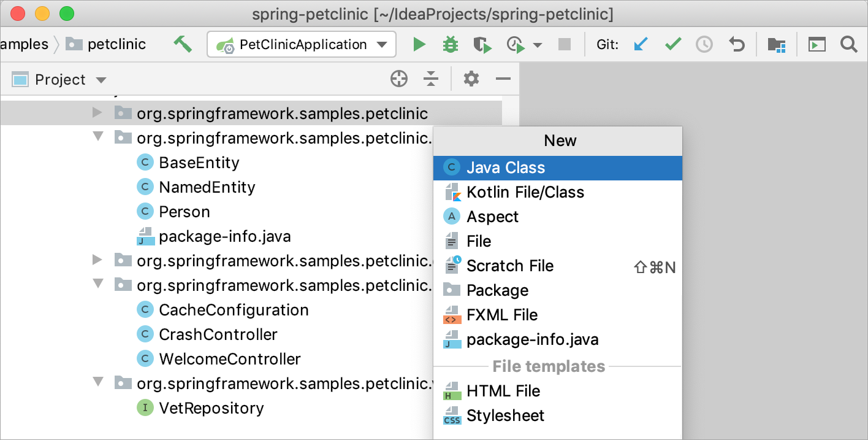
Task: Open the PetClinicApplication run configuration dropdown
Action: [302, 45]
